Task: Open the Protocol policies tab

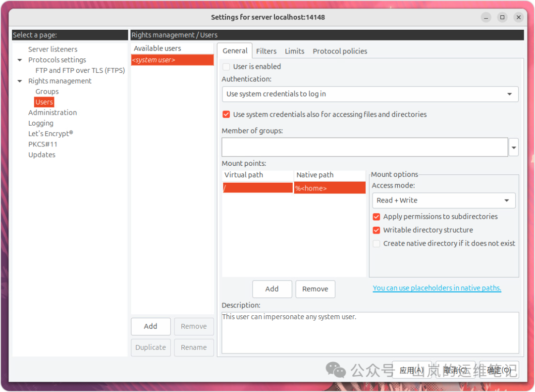Action: click(x=340, y=50)
